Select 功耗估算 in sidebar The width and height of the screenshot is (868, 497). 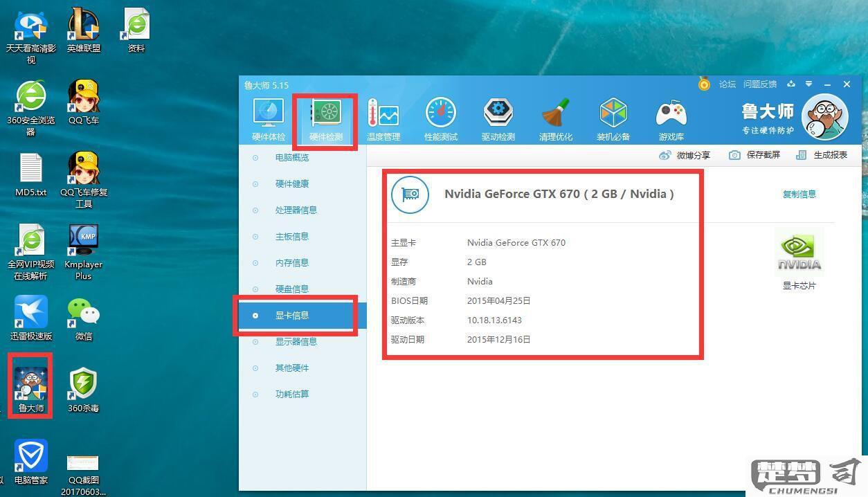(292, 395)
